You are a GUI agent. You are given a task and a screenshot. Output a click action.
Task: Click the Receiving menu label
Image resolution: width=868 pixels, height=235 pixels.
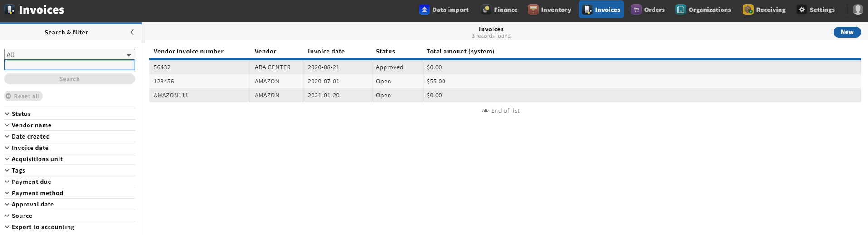(771, 10)
